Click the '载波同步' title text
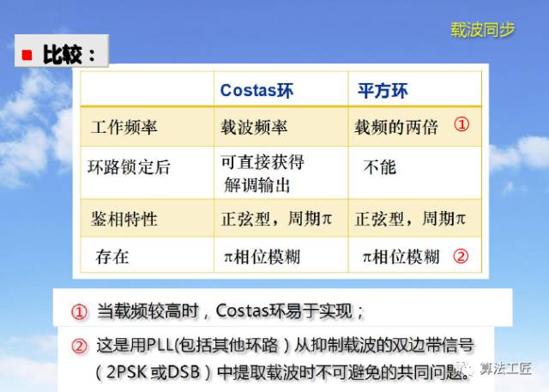The width and height of the screenshot is (549, 392). [x=482, y=30]
